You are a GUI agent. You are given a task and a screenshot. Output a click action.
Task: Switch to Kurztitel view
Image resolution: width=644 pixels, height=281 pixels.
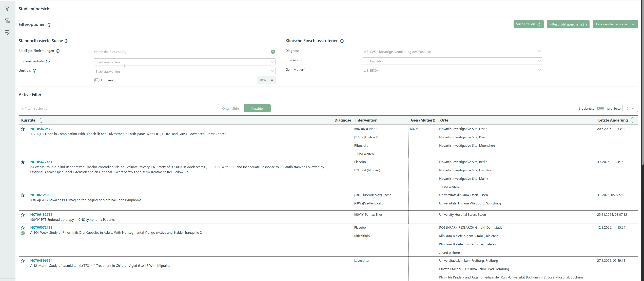pyautogui.click(x=257, y=108)
